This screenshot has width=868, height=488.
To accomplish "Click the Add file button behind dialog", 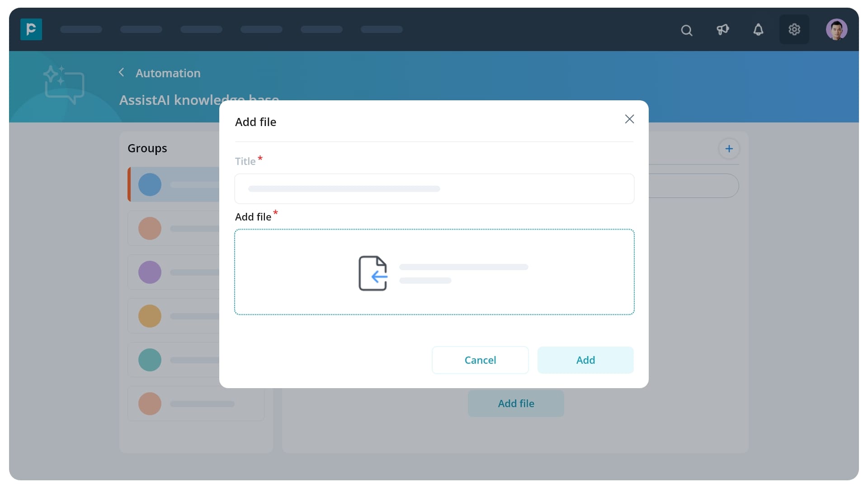I will [x=515, y=404].
